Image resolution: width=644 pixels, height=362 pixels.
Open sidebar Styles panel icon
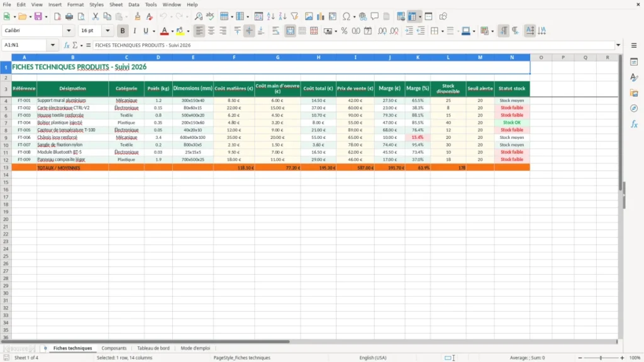(x=634, y=77)
